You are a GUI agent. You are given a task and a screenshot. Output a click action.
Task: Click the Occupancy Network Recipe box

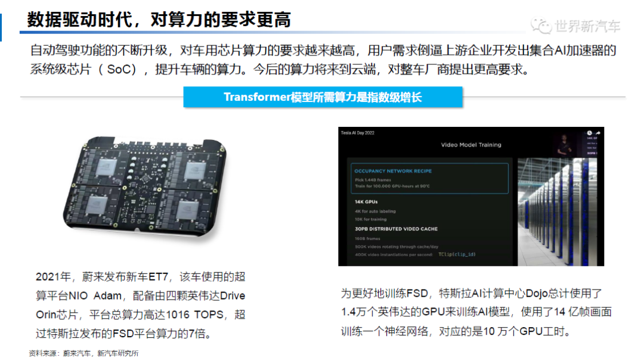pos(429,179)
